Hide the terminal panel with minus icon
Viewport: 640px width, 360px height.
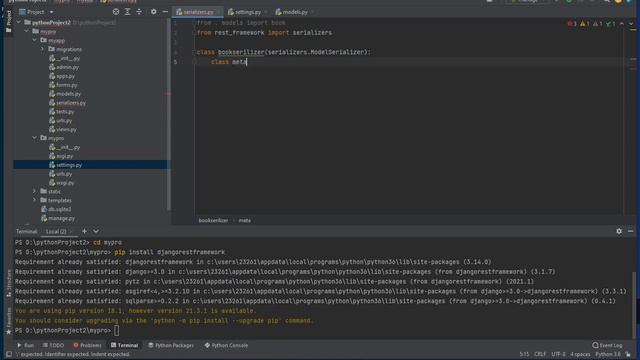click(x=631, y=231)
